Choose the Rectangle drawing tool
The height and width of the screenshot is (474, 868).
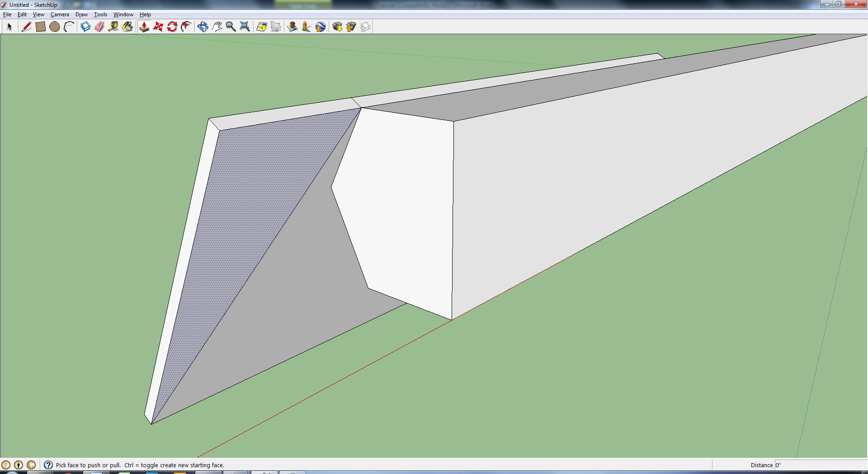tap(41, 27)
